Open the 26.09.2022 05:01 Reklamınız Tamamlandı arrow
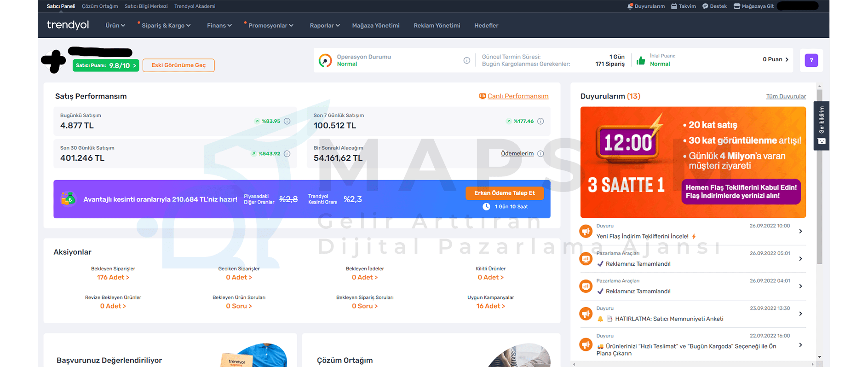868x367 pixels. coord(800,259)
